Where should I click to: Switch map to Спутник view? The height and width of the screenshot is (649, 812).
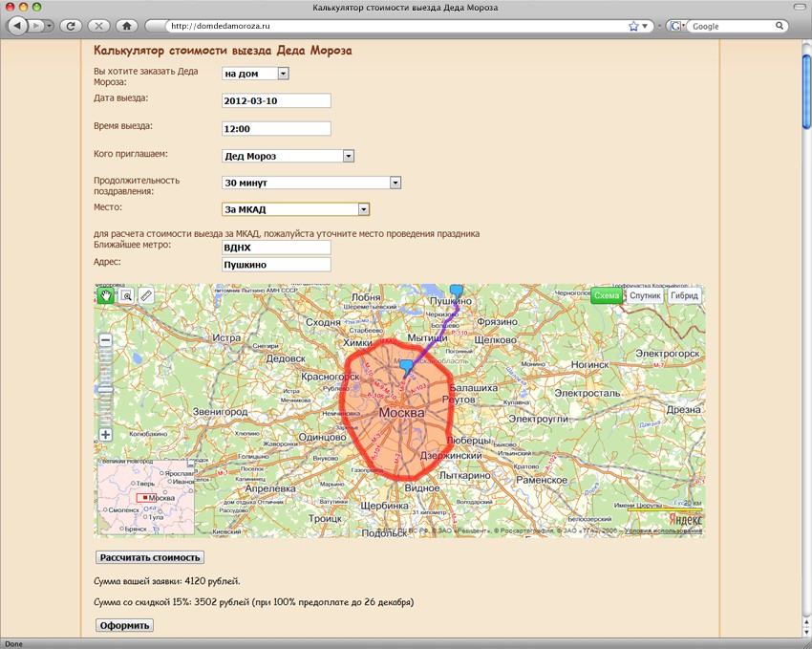[x=645, y=295]
